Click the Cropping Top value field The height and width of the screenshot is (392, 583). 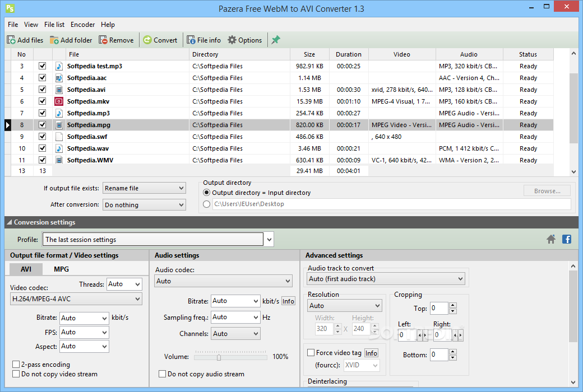pyautogui.click(x=439, y=308)
